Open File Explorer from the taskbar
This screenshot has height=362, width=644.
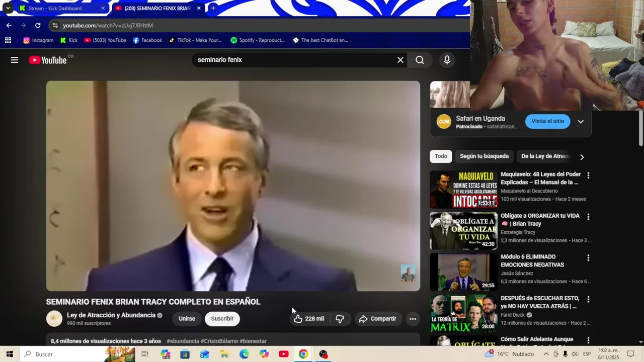[224, 354]
